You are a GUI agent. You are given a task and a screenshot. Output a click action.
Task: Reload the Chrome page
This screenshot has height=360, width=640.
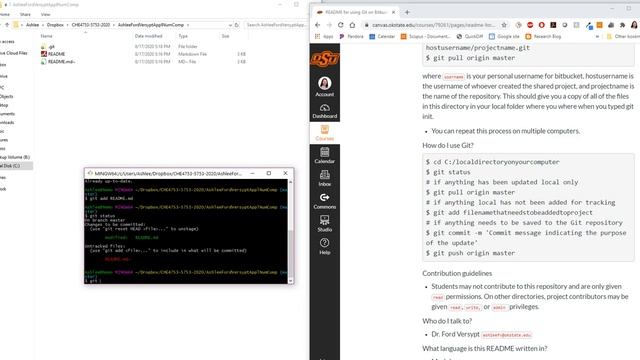[x=340, y=25]
